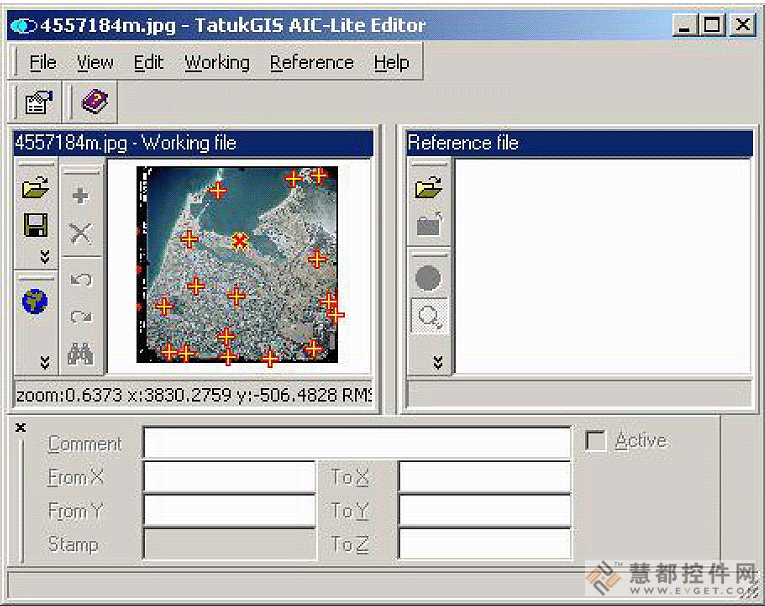Save the working file with floppy icon
Image resolution: width=765 pixels, height=606 pixels.
tap(36, 225)
